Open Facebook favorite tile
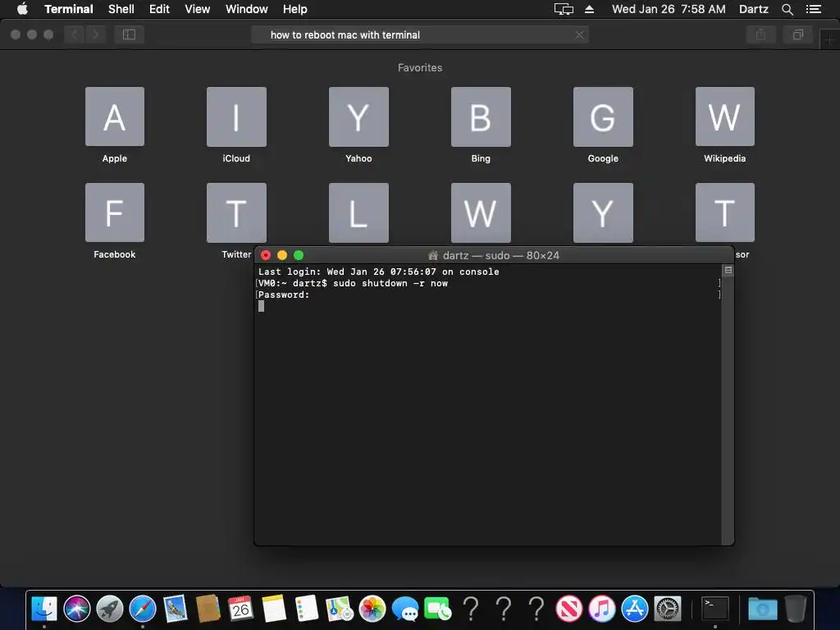 tap(115, 212)
